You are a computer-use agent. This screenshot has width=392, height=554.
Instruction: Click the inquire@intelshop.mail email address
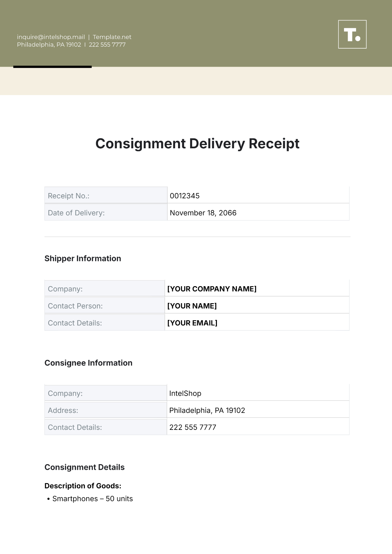point(51,37)
